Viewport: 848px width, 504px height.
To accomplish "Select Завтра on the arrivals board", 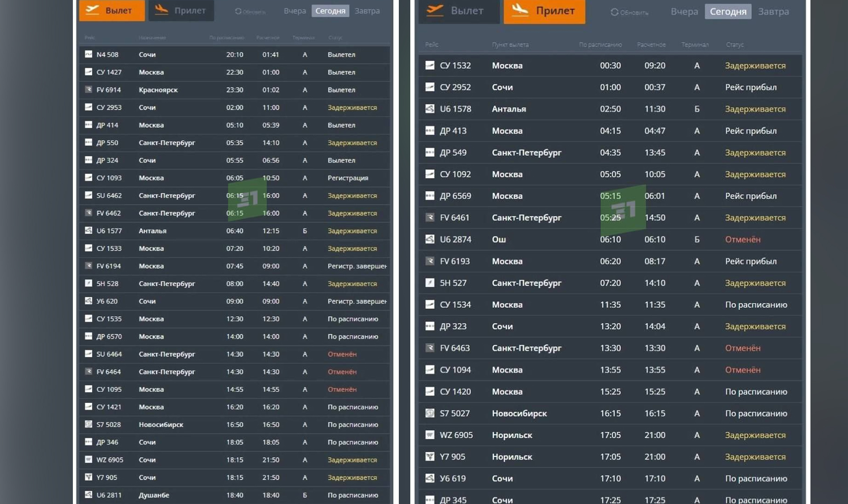I will (773, 11).
